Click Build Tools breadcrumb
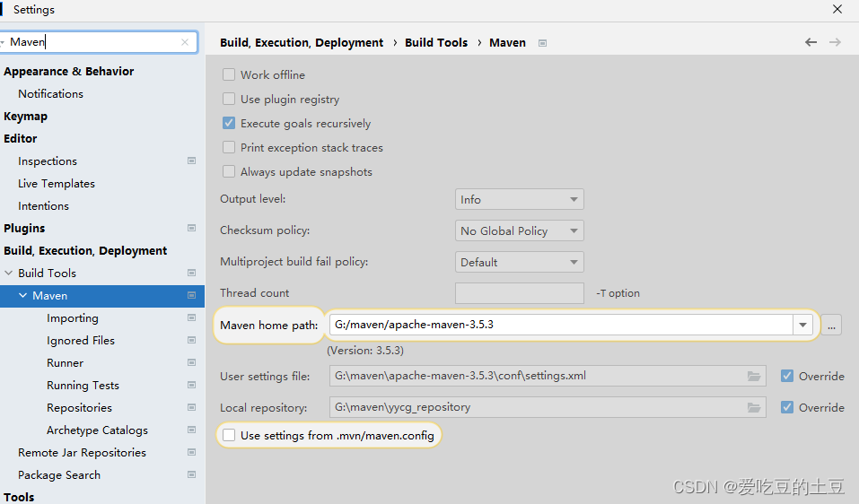This screenshot has height=504, width=859. 436,43
